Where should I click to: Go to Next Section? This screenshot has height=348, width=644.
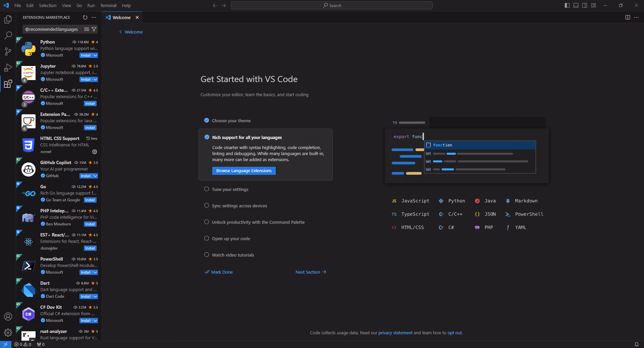coord(311,272)
